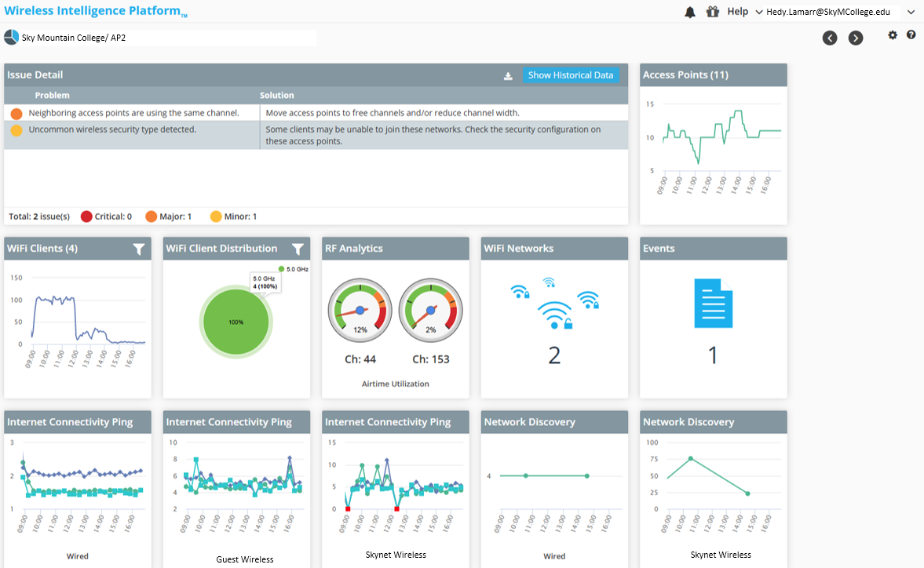Expand the user account dropdown arrow
The image size is (924, 568).
911,12
